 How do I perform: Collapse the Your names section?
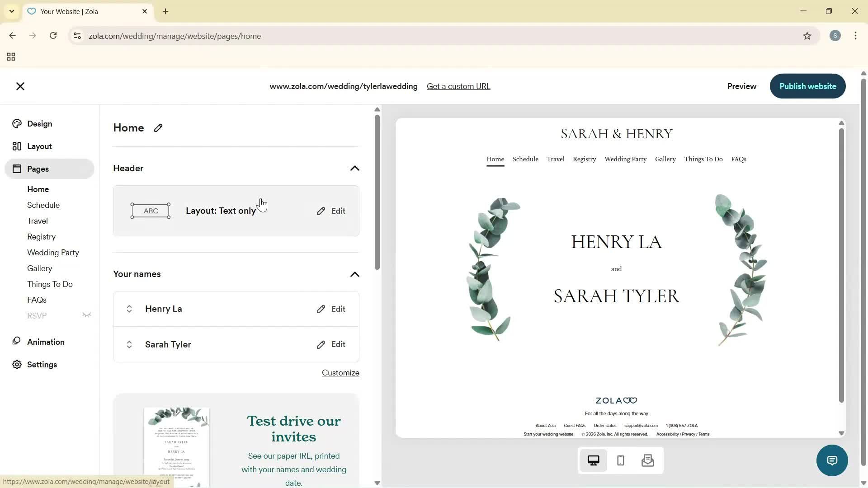point(355,274)
